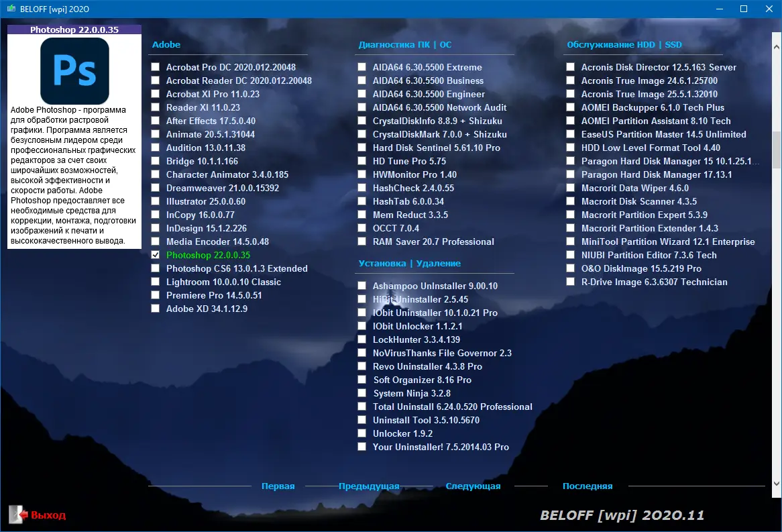Click NIUBI Partition Editor 7.3.6 Tech label
Viewport: 782px width, 532px height.
tap(649, 255)
